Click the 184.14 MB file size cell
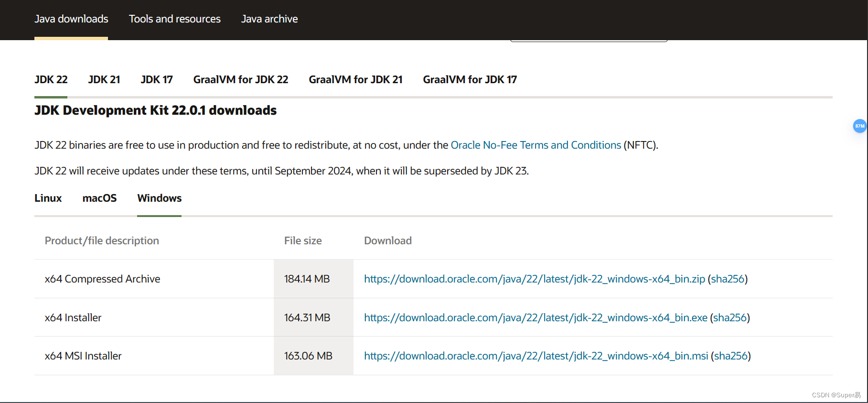 click(313, 279)
